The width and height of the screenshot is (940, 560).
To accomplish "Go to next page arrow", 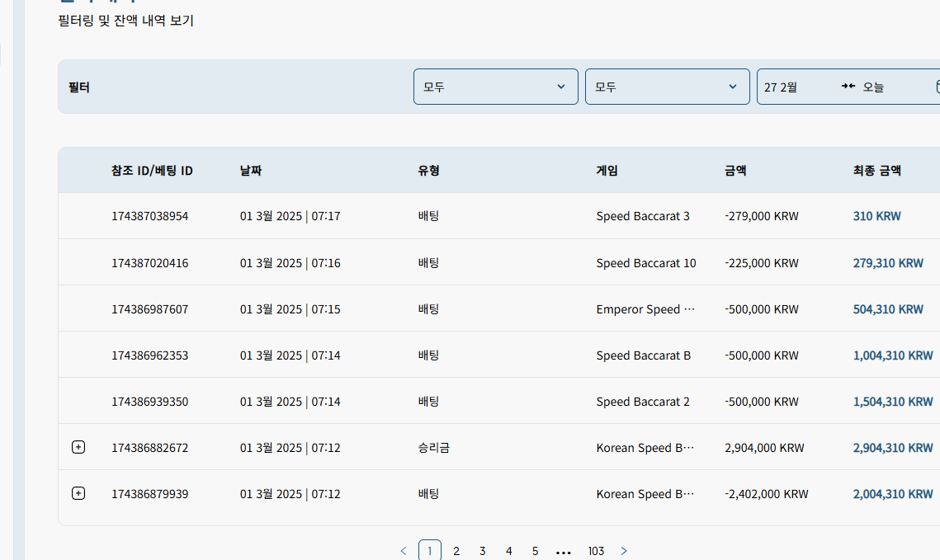I will coord(624,551).
